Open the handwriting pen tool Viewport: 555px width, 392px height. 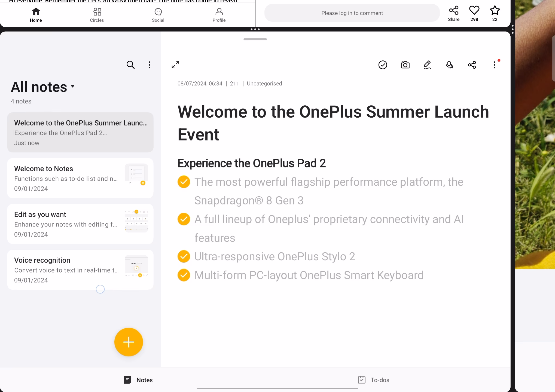click(427, 65)
